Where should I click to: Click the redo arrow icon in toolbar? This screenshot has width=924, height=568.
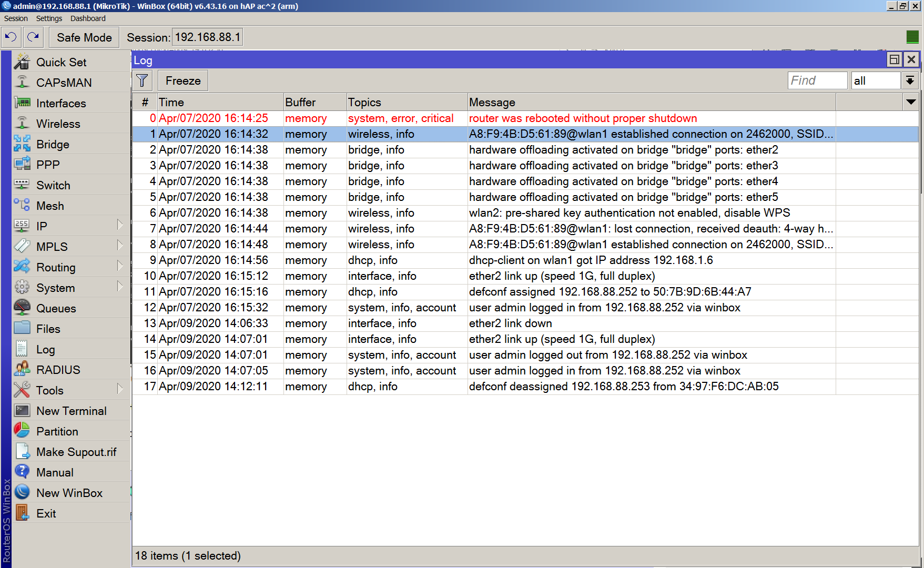(33, 37)
